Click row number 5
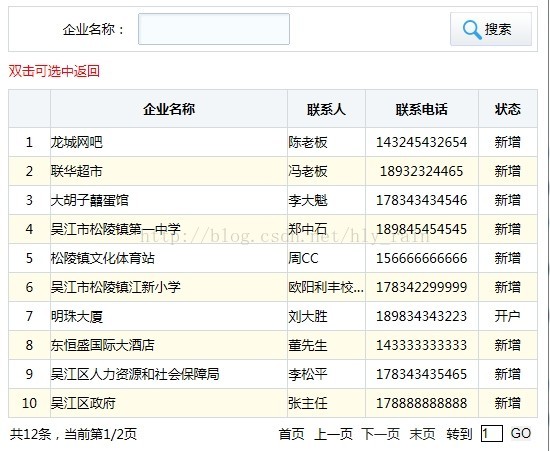Image resolution: width=550 pixels, height=451 pixels. pyautogui.click(x=29, y=258)
